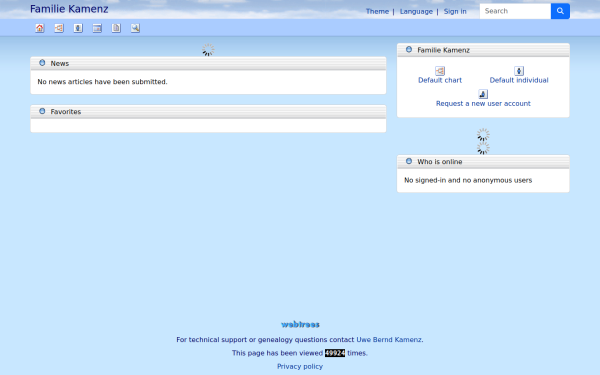The image size is (600, 375).
Task: Click the Familie Kamenz site title
Action: tap(69, 9)
